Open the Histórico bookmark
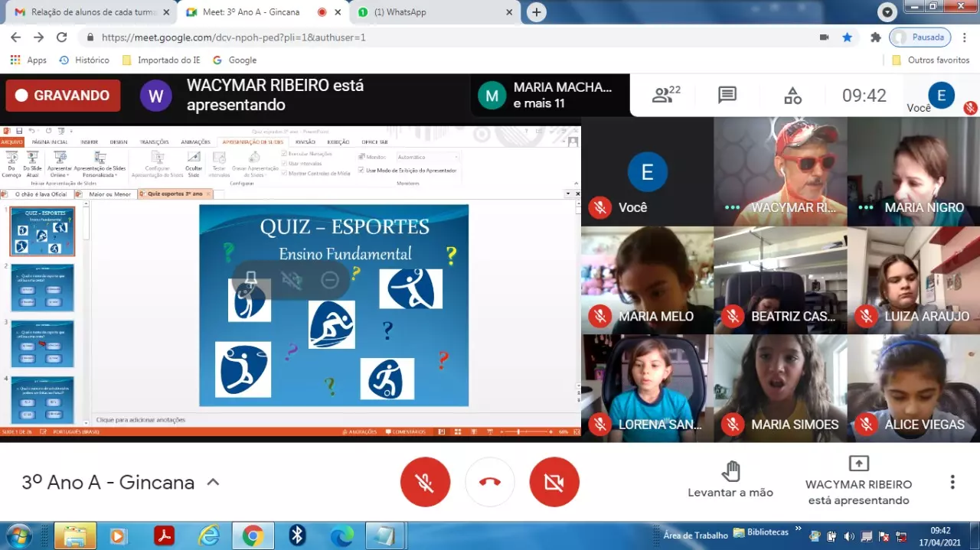Viewport: 980px width, 550px height. (84, 60)
